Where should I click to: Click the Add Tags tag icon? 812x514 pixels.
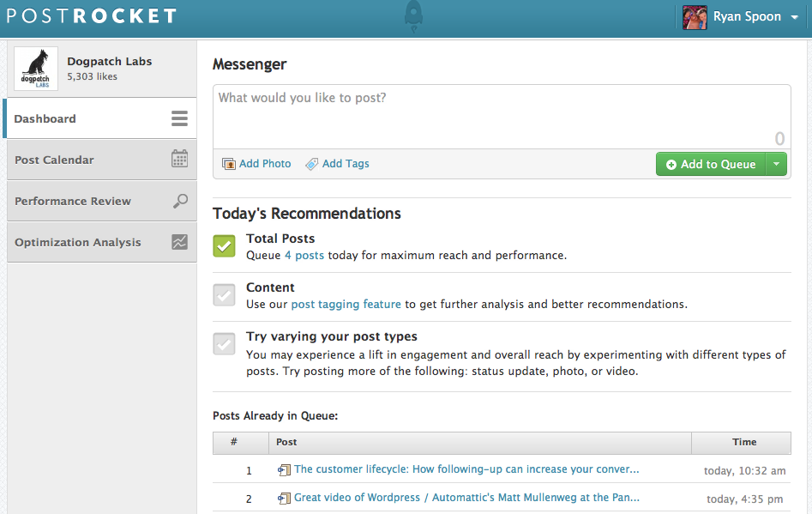[x=312, y=164]
